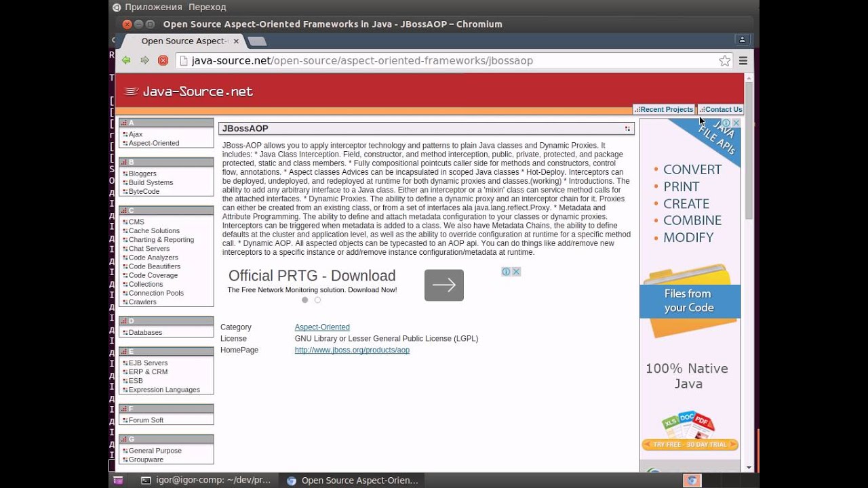
Task: Select first carousel dot in PRTG ad
Action: point(305,300)
